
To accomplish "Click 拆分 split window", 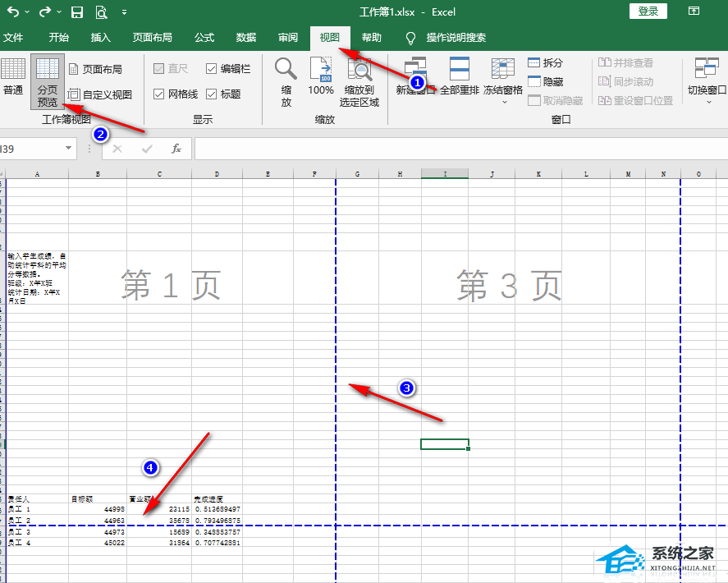I will pos(546,62).
